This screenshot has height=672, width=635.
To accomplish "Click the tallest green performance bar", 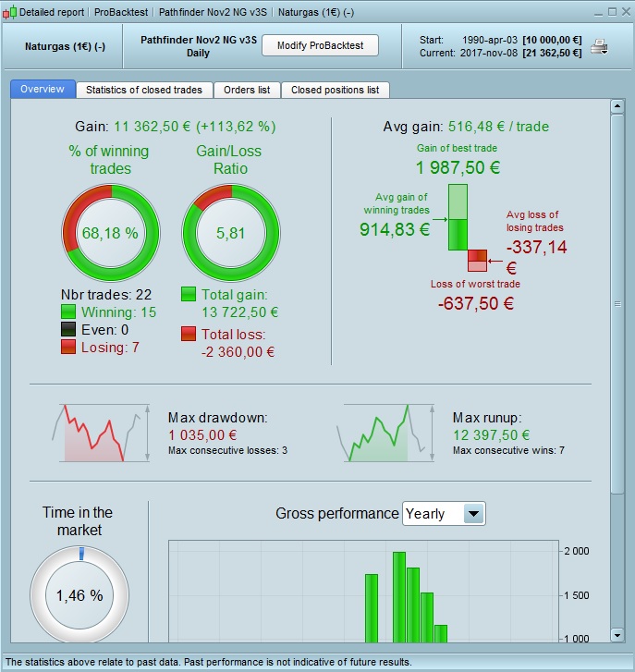I will point(399,597).
